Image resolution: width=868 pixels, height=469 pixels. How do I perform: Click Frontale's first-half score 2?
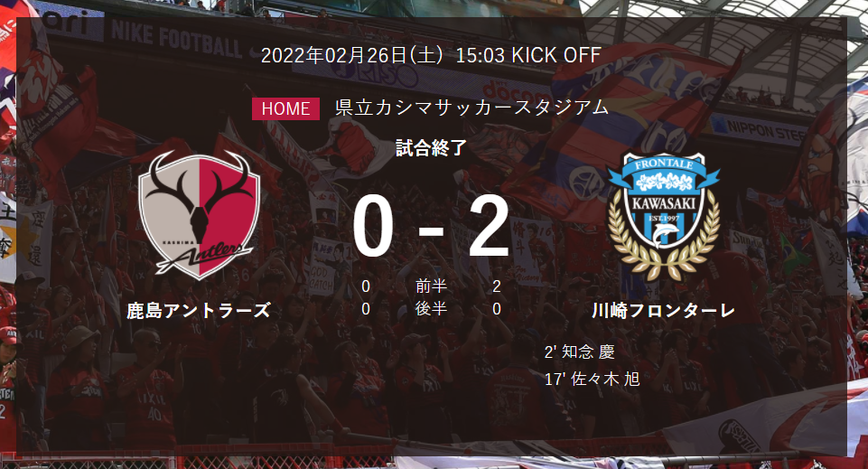tap(497, 286)
